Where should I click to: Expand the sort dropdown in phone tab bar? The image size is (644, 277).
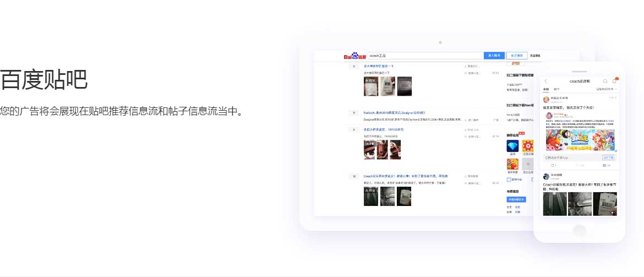(x=607, y=89)
